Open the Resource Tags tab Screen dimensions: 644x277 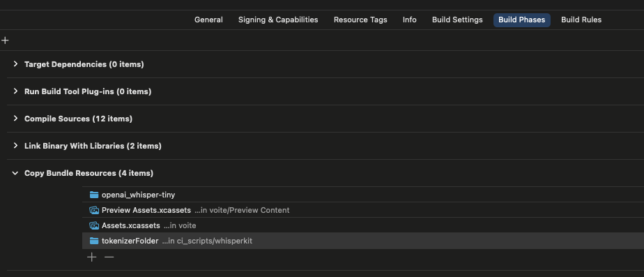click(x=360, y=20)
